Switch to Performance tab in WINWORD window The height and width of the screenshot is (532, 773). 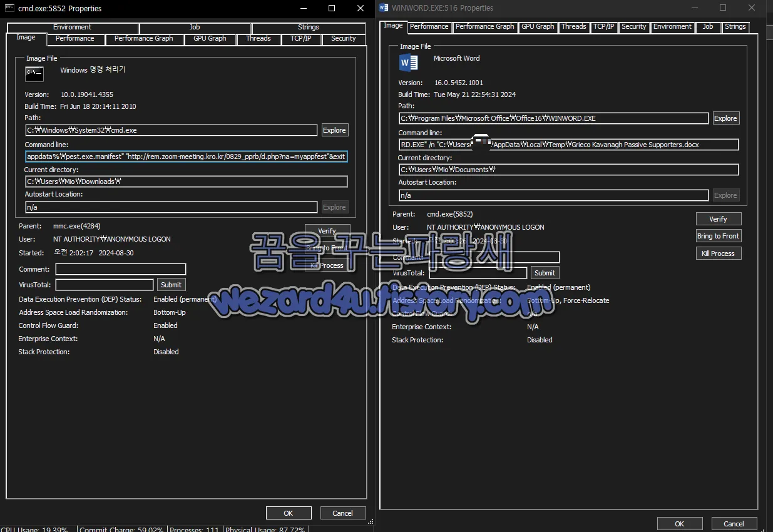(x=429, y=27)
